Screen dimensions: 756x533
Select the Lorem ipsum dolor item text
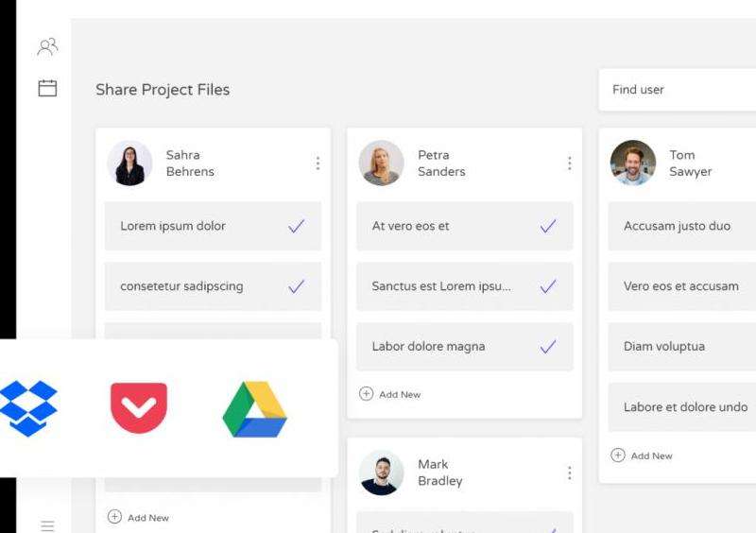[x=173, y=226]
